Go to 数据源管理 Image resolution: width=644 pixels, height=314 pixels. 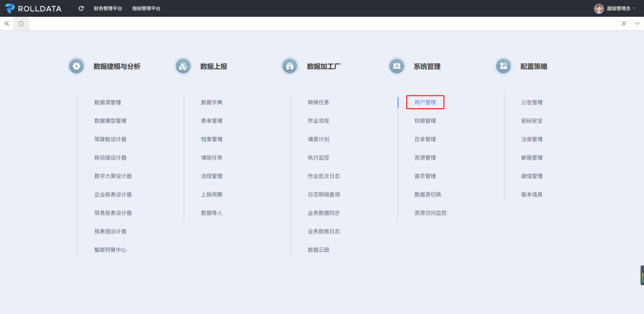click(x=108, y=103)
